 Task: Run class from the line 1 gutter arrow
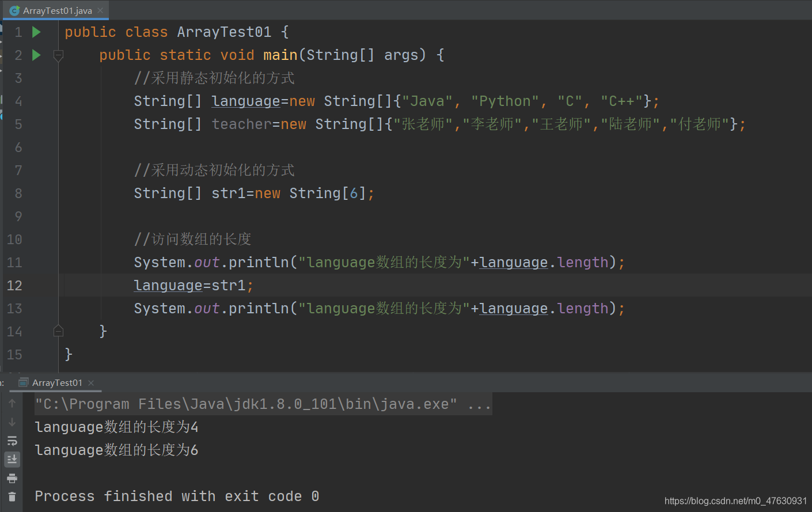36,32
